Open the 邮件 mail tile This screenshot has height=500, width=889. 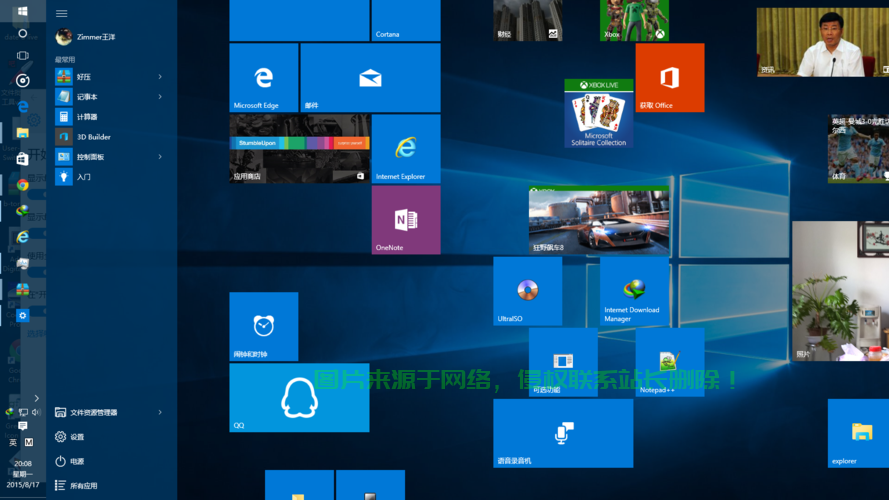click(x=370, y=78)
